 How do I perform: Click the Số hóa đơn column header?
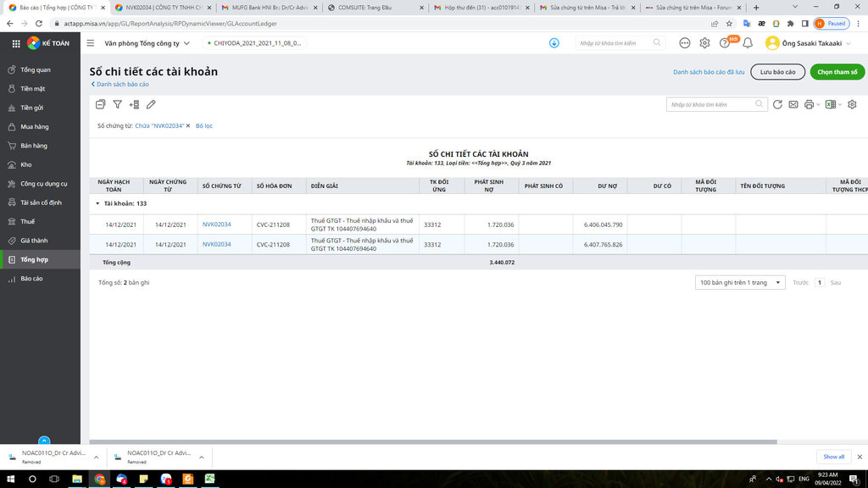[279, 186]
